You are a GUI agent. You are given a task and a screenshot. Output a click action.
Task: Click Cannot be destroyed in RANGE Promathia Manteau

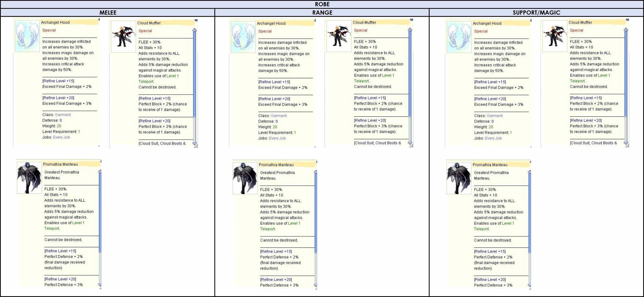(x=279, y=240)
